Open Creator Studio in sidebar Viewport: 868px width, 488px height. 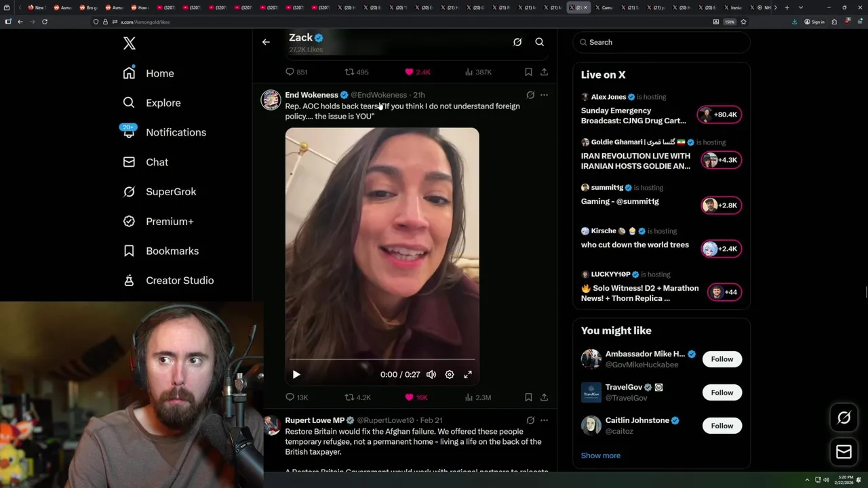168,281
